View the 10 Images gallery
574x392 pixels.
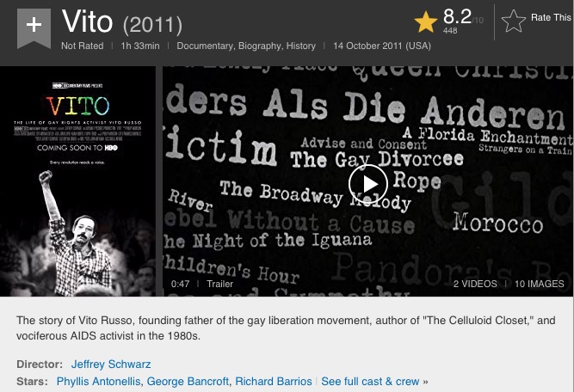pyautogui.click(x=539, y=284)
